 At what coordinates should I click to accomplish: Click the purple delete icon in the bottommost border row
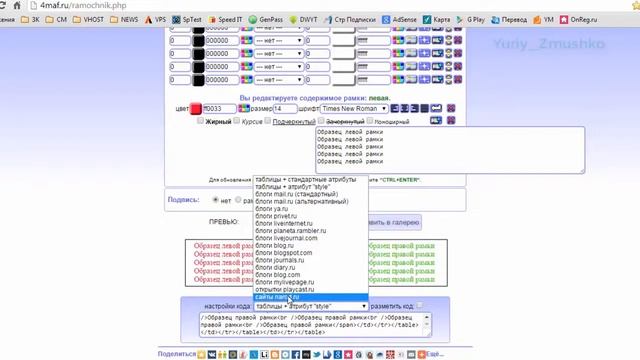(458, 80)
